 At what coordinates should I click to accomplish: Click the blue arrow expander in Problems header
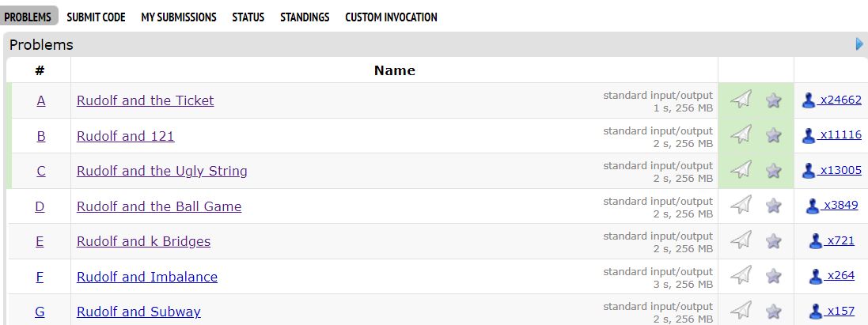(859, 44)
